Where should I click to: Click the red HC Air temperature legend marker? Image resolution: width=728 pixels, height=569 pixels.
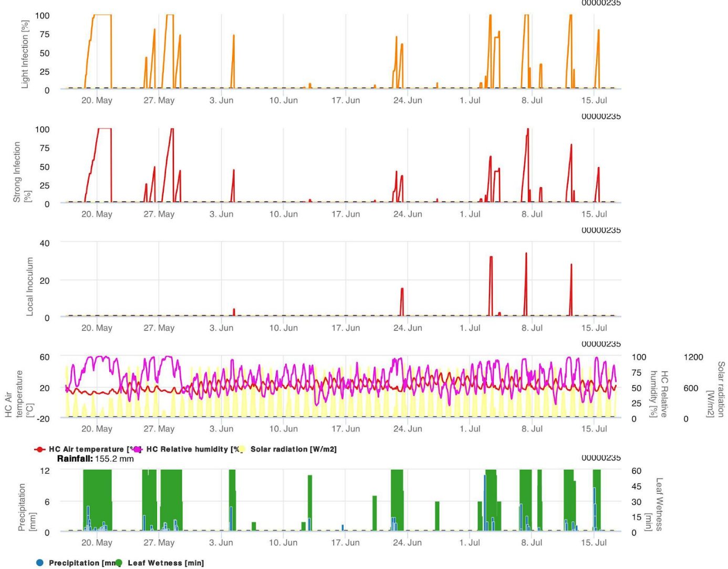click(x=39, y=449)
